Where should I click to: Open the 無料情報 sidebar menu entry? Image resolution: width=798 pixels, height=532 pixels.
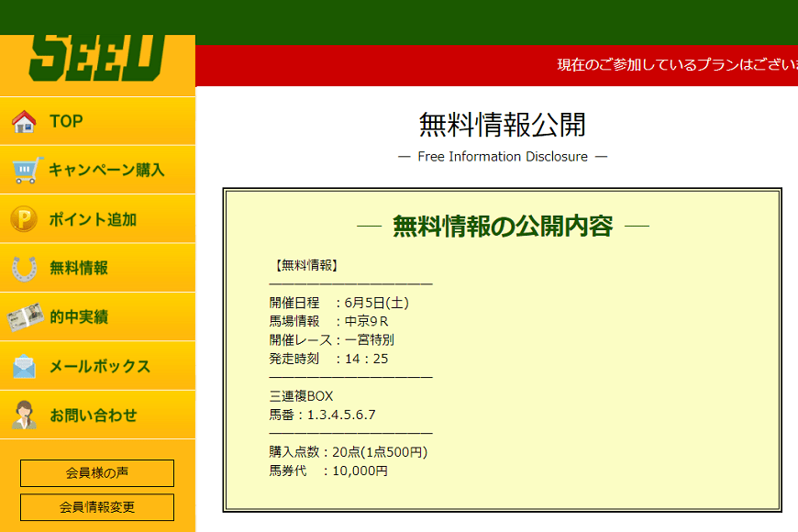coord(79,268)
